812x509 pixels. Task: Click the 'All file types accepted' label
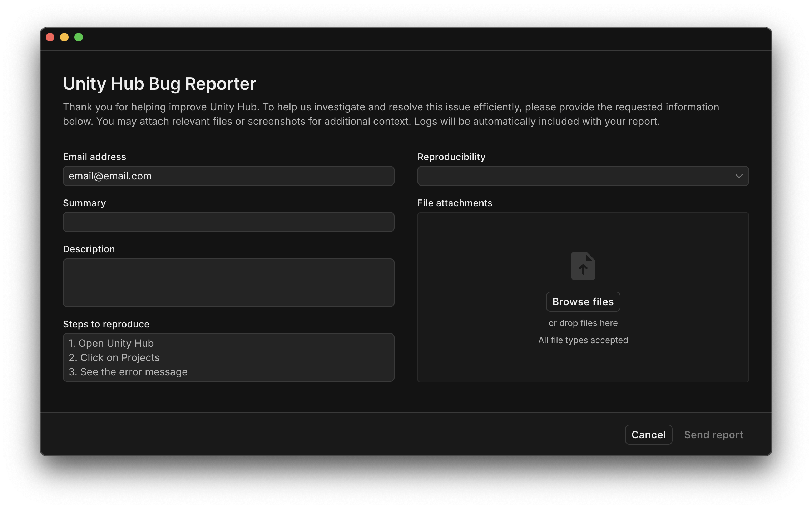583,340
